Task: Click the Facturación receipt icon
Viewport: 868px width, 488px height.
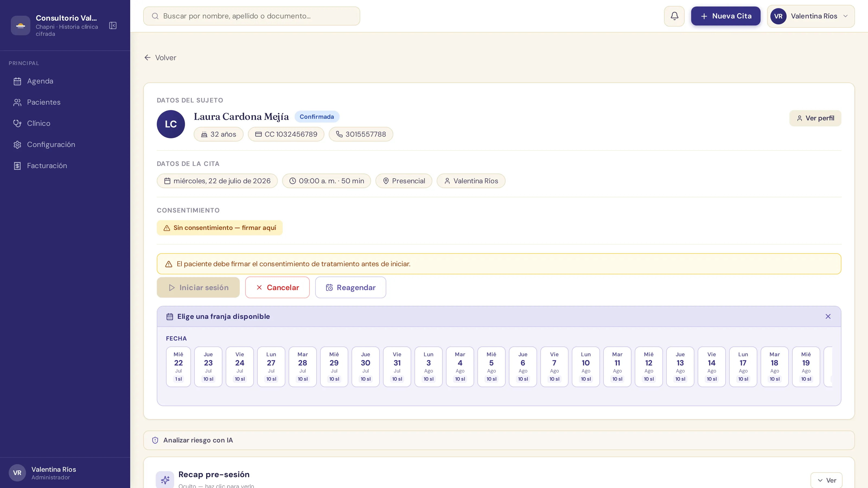Action: click(x=18, y=166)
